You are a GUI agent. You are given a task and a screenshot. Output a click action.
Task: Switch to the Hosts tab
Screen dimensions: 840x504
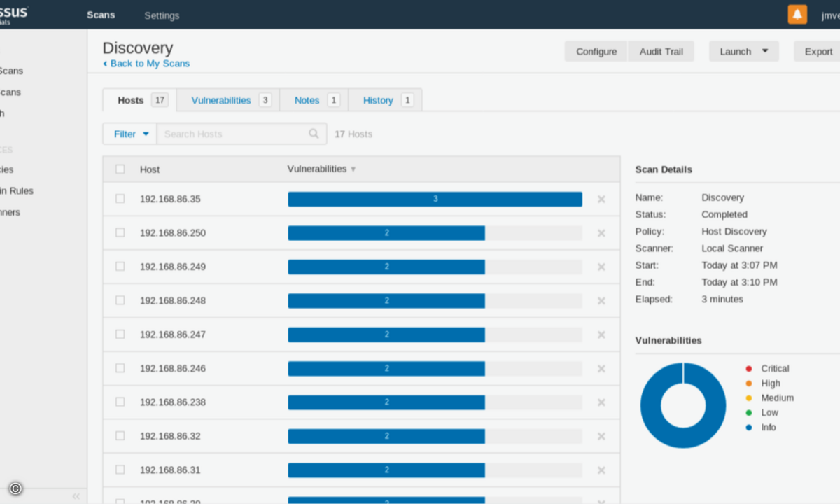139,100
